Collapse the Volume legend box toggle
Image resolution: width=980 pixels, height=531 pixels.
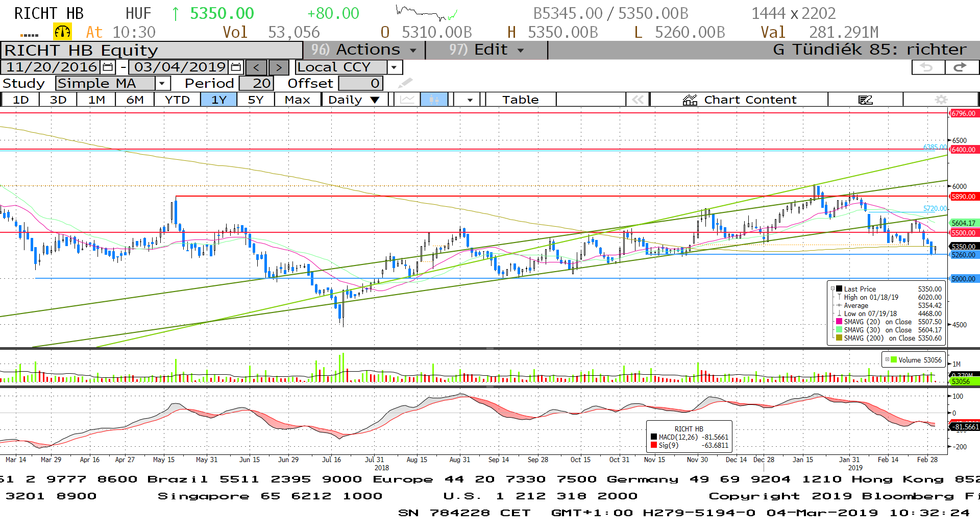[x=887, y=359]
